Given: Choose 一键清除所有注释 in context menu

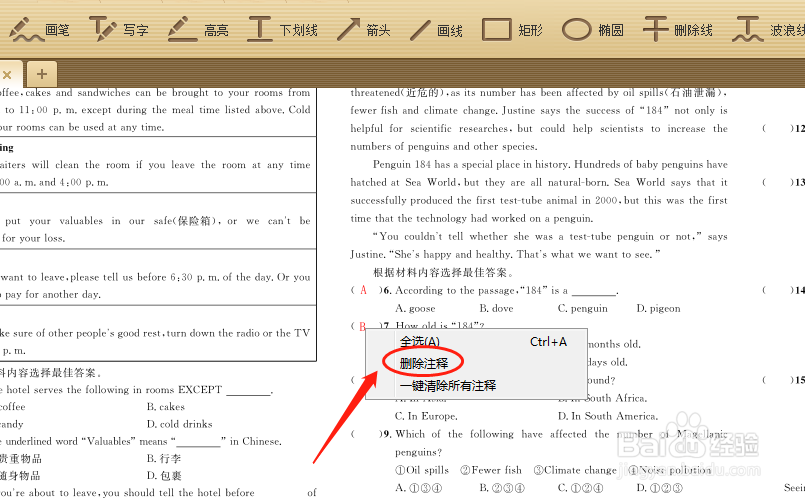Looking at the screenshot, I should (x=476, y=386).
